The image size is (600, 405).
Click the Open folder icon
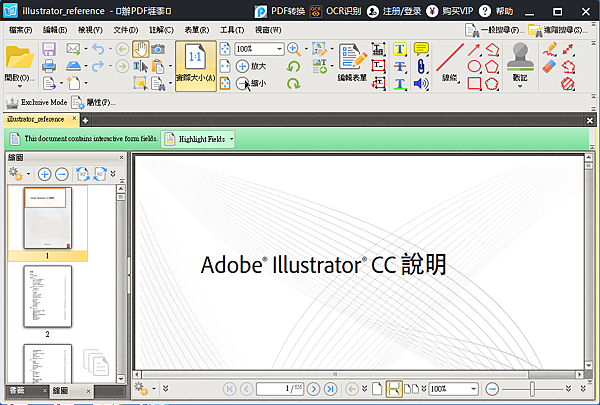click(19, 57)
